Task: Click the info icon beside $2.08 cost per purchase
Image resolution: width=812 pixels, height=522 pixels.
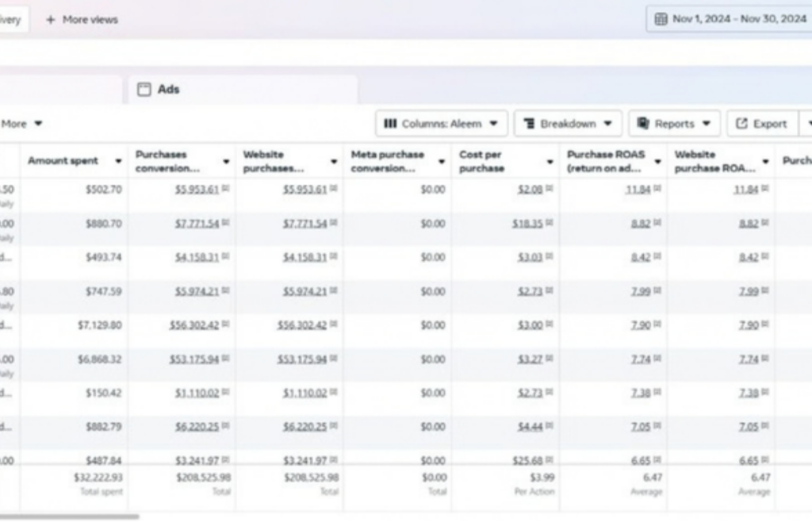Action: tap(550, 189)
